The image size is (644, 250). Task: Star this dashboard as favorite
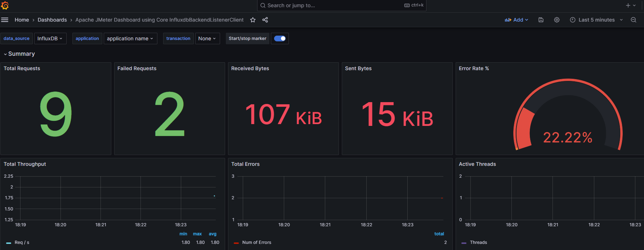click(x=253, y=20)
